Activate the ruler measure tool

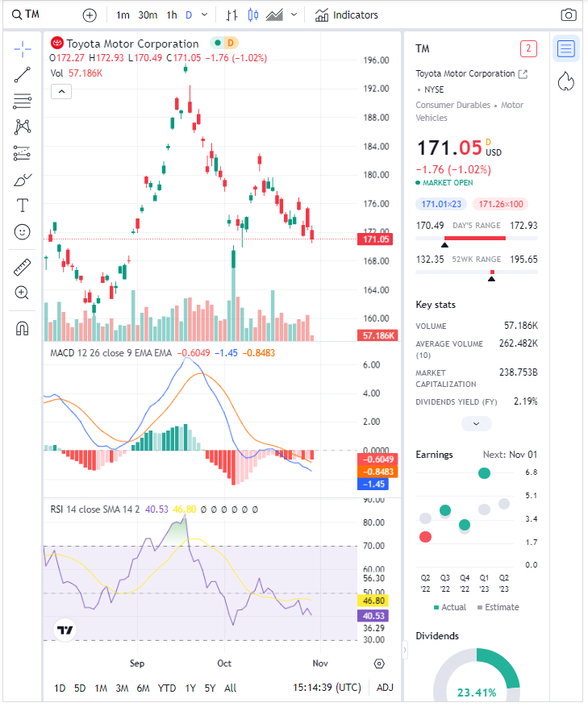pos(23,267)
